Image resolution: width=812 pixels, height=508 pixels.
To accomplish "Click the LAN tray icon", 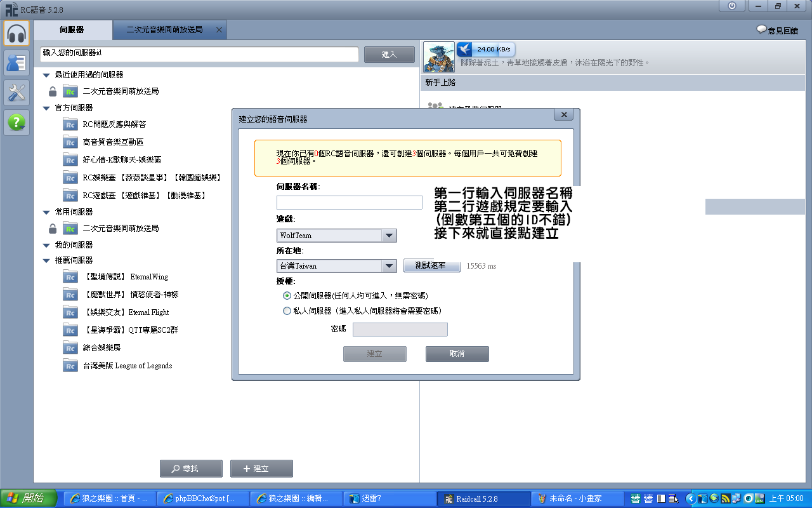I will click(x=759, y=498).
